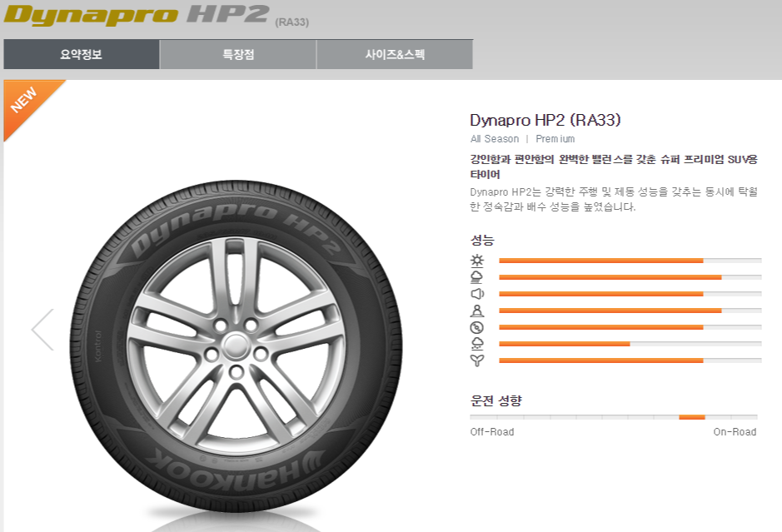Image resolution: width=782 pixels, height=532 pixels.
Task: Click the speaker noise icon
Action: pyautogui.click(x=477, y=294)
